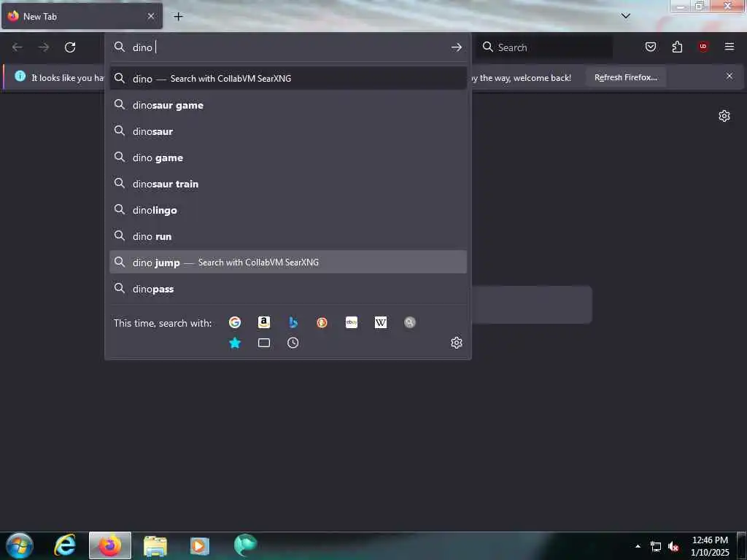Open search settings gear in dropdown
Viewport: 747px width, 560px height.
(x=457, y=343)
